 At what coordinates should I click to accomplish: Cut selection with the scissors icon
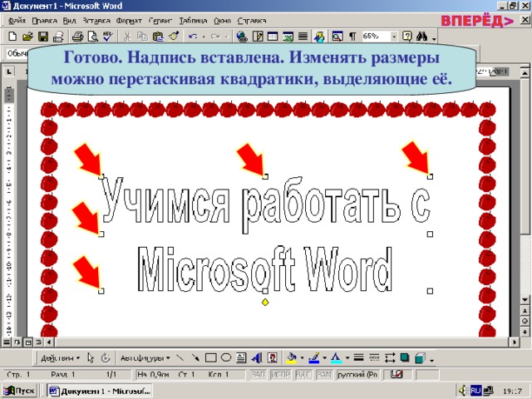[x=127, y=36]
